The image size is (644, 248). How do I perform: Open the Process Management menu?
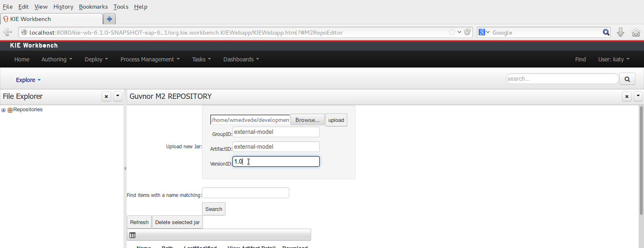click(x=150, y=59)
